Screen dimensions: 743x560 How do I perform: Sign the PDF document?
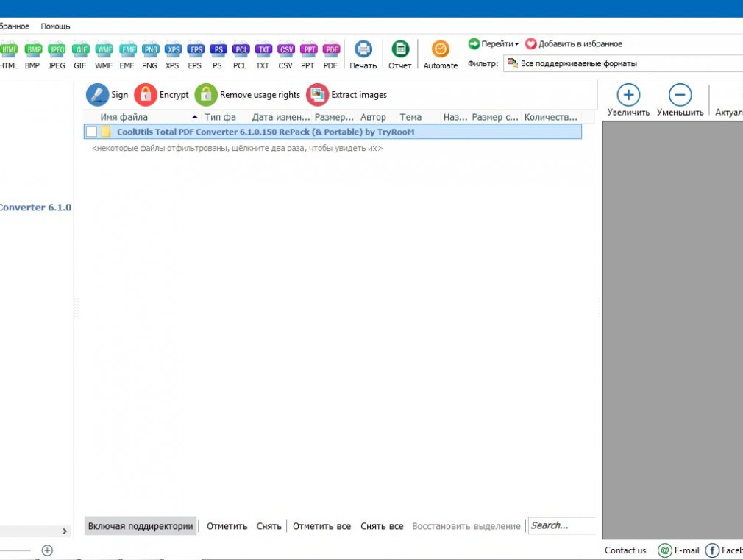(x=107, y=95)
